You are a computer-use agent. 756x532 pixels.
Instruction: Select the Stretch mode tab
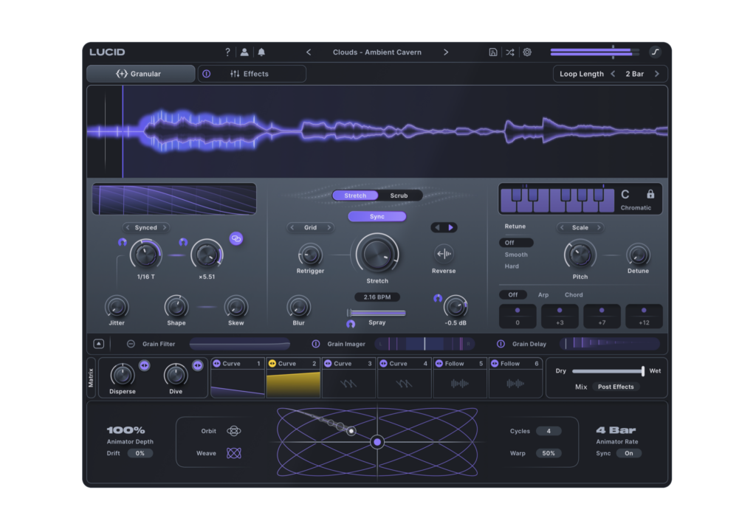pos(355,195)
